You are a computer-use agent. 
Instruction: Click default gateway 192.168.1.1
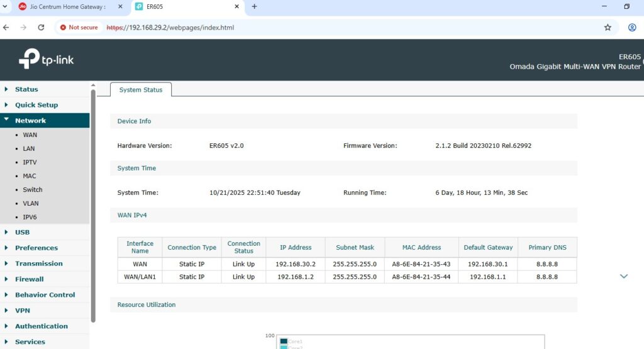487,277
